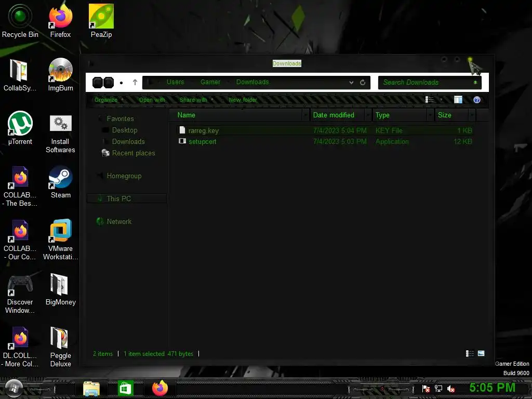
Task: Select the ImgBurn desktop icon
Action: (x=60, y=75)
